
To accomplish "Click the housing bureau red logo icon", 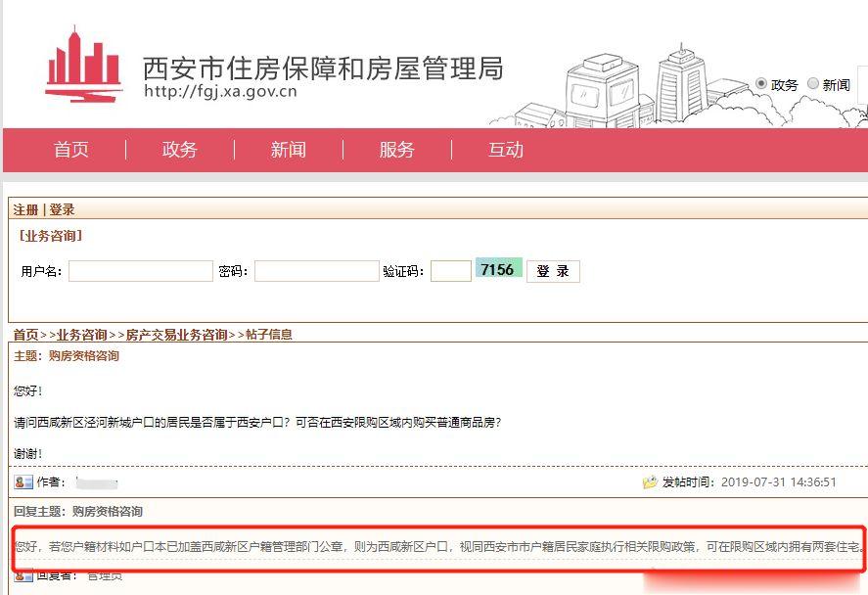I will (83, 64).
